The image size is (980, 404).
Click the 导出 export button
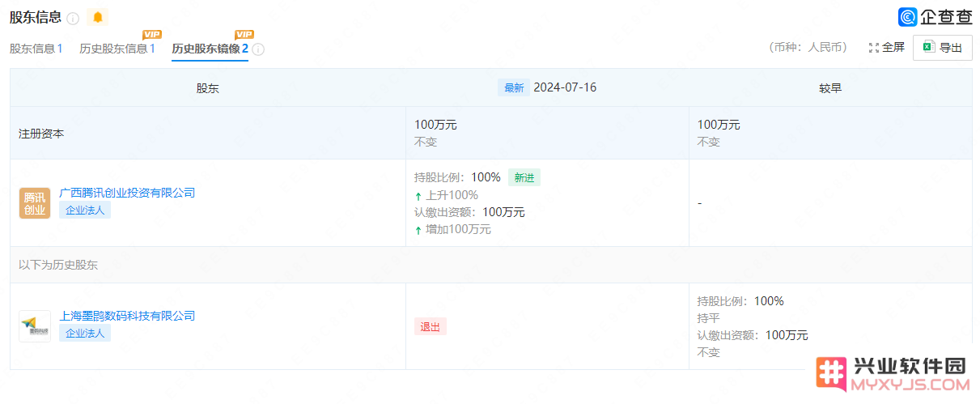943,48
